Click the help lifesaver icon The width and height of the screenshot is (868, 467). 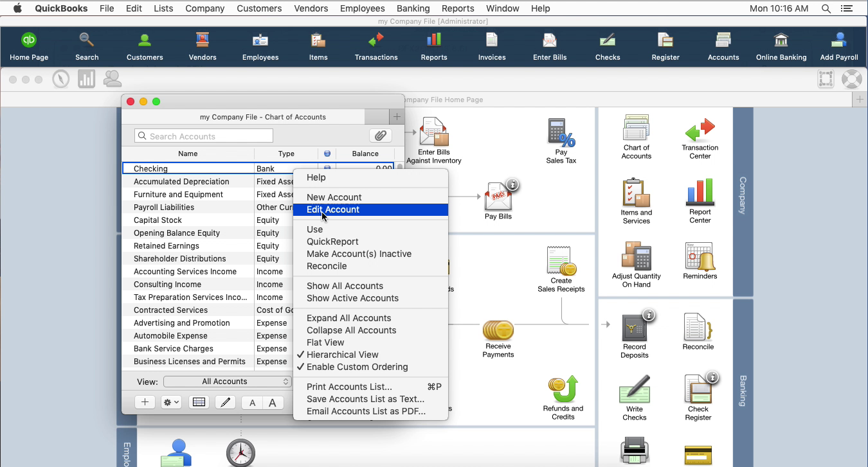click(851, 79)
